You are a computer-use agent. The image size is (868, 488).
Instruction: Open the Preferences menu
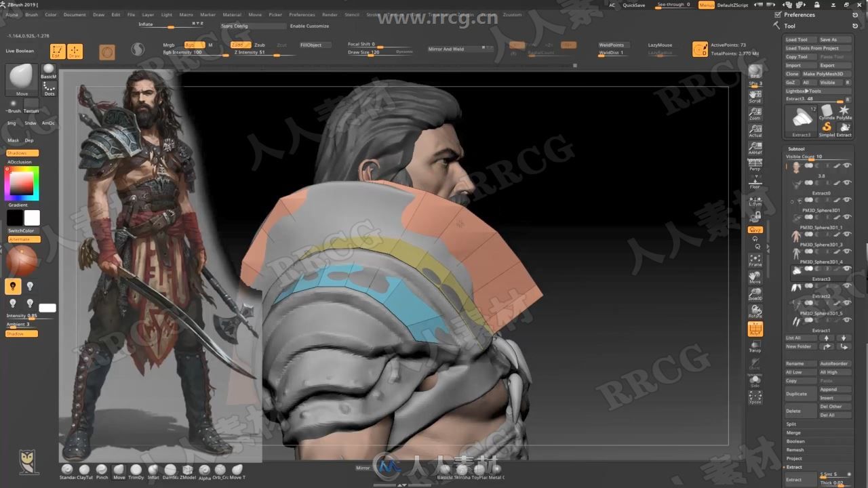coord(302,14)
